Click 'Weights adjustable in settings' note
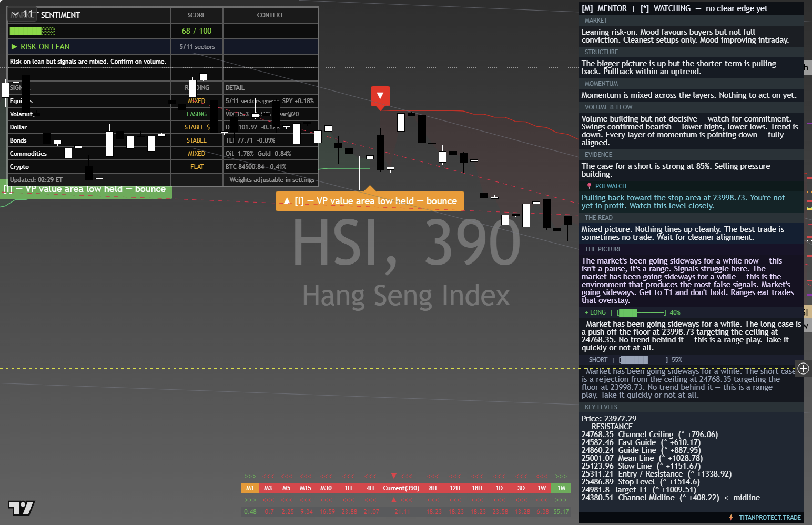Viewport: 812px width, 525px height. [x=272, y=180]
